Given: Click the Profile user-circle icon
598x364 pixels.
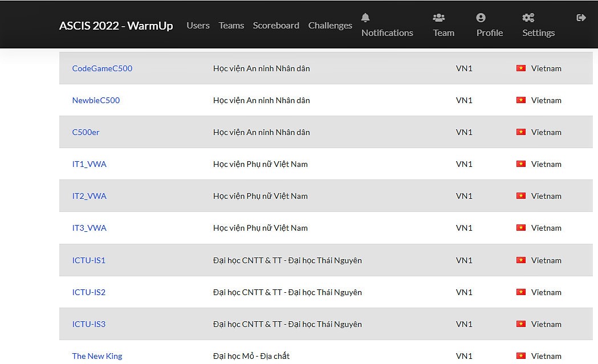Looking at the screenshot, I should click(x=481, y=18).
